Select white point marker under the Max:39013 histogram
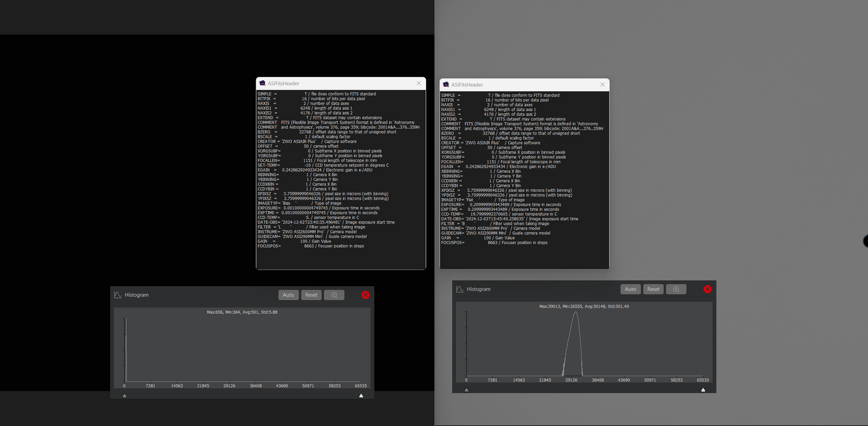This screenshot has width=868, height=426. pyautogui.click(x=703, y=390)
